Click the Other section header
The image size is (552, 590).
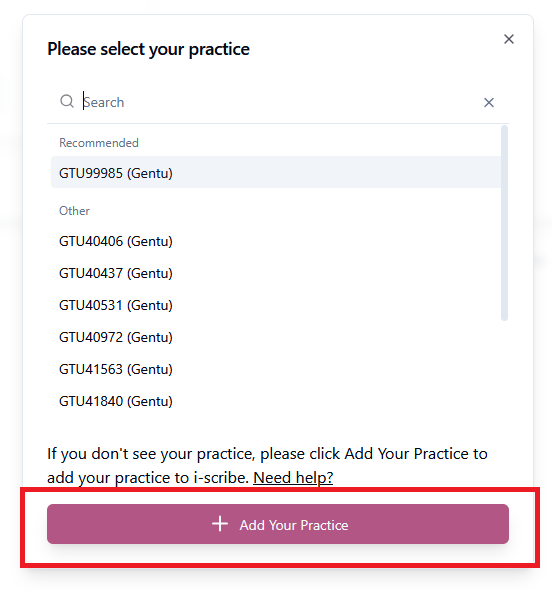tap(75, 211)
